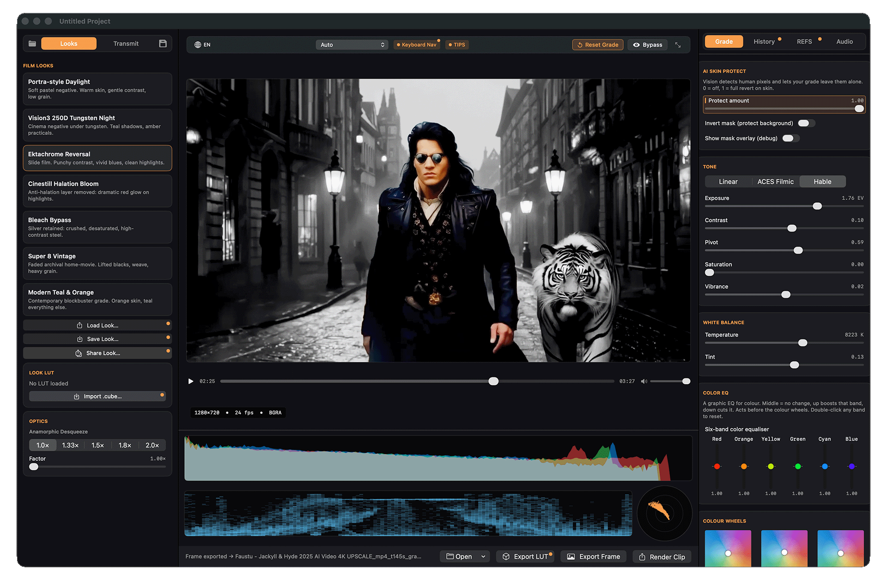Image resolution: width=887 pixels, height=588 pixels.
Task: Click the play button under the video
Action: tap(191, 381)
